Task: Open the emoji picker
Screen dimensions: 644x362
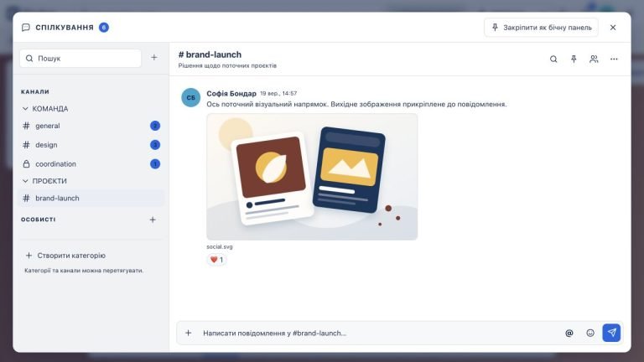Action: 590,333
